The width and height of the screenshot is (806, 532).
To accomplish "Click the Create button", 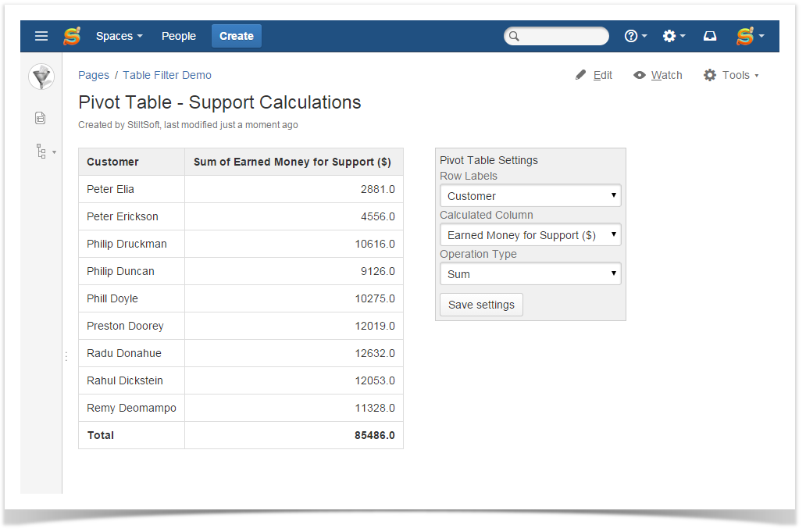I will (236, 36).
